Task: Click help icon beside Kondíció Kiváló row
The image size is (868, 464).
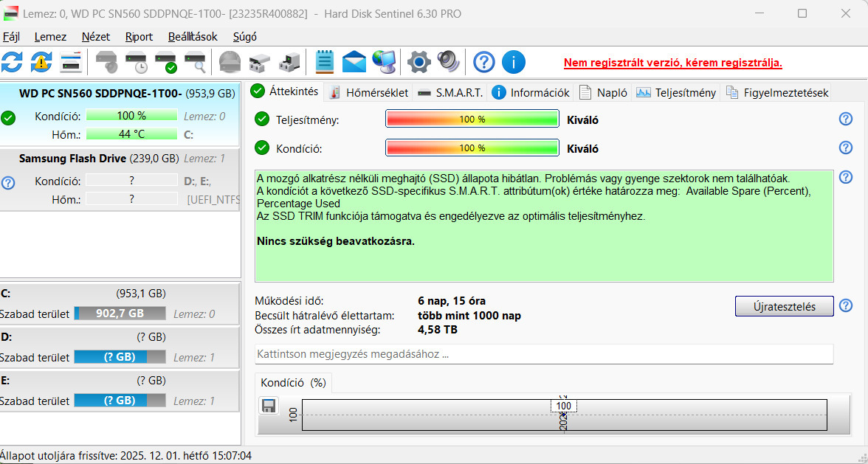Action: click(x=845, y=147)
